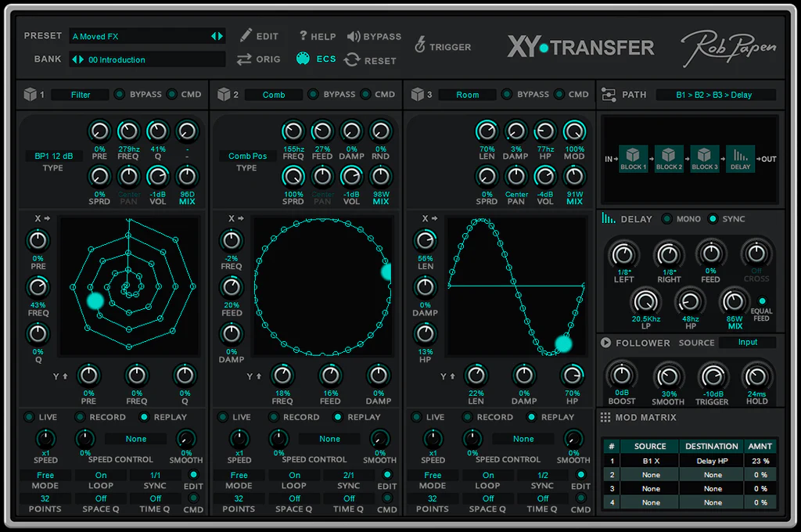Image resolution: width=801 pixels, height=532 pixels.
Task: Toggle block 1 BYPASS LED
Action: [119, 94]
